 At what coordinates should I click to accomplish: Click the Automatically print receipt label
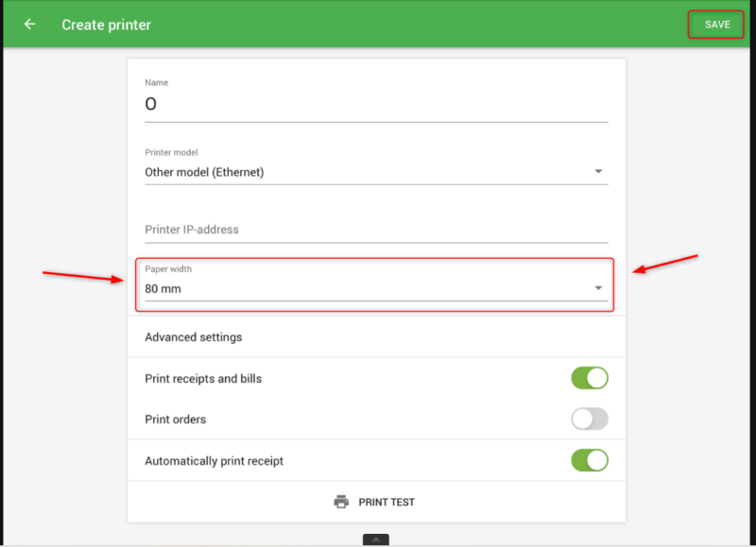(x=214, y=461)
